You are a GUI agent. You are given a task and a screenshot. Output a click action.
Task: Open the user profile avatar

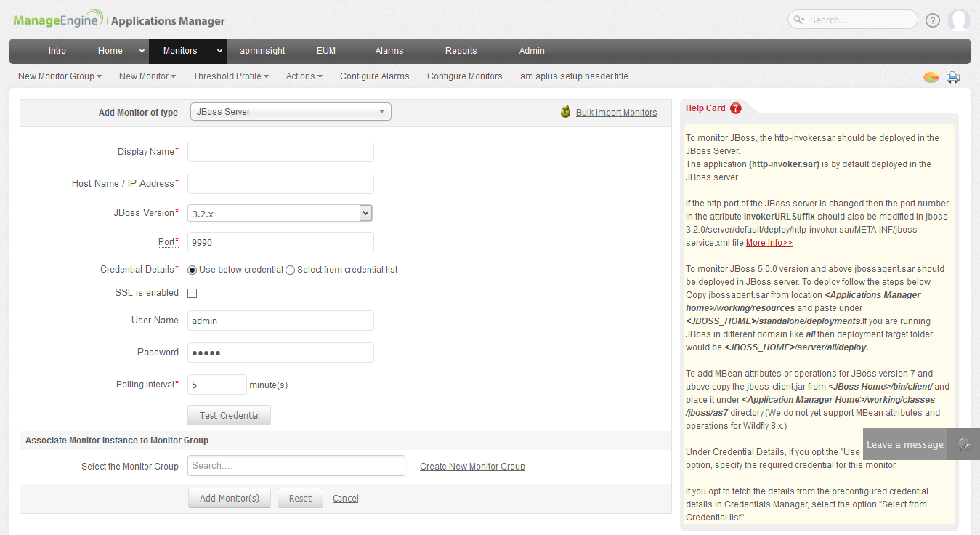coord(959,20)
